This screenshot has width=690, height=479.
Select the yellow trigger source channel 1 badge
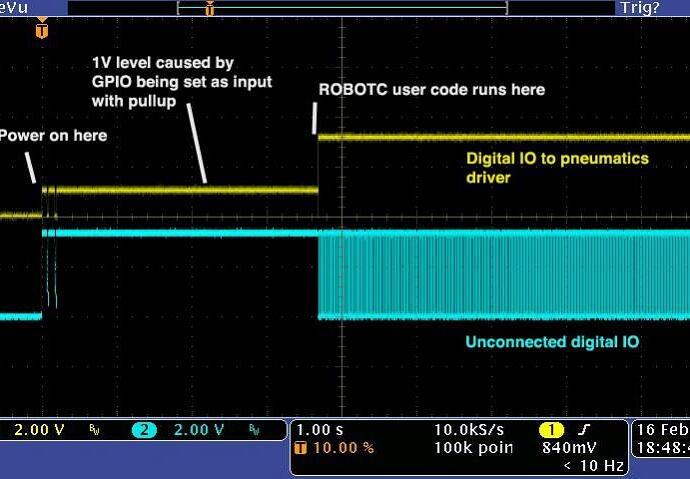coord(551,430)
